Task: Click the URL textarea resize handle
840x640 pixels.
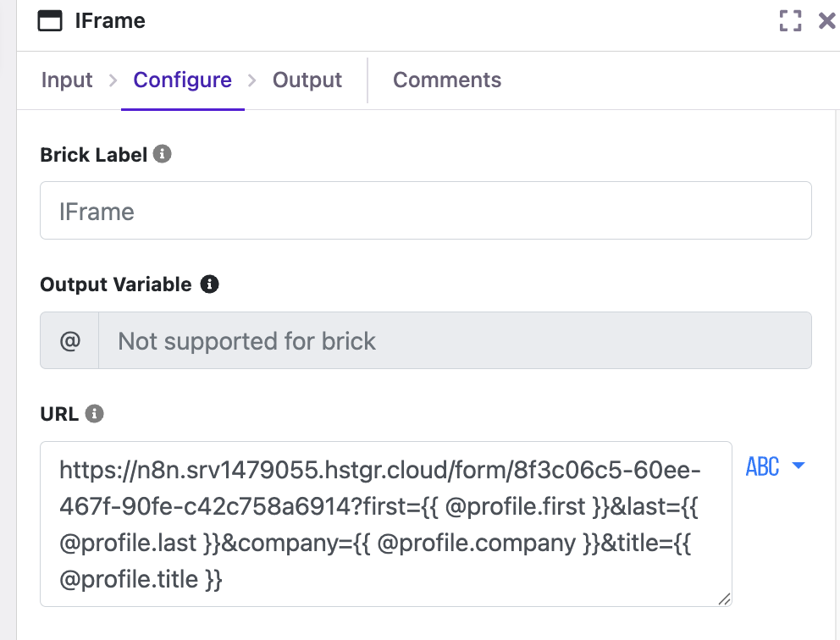Action: [x=724, y=599]
